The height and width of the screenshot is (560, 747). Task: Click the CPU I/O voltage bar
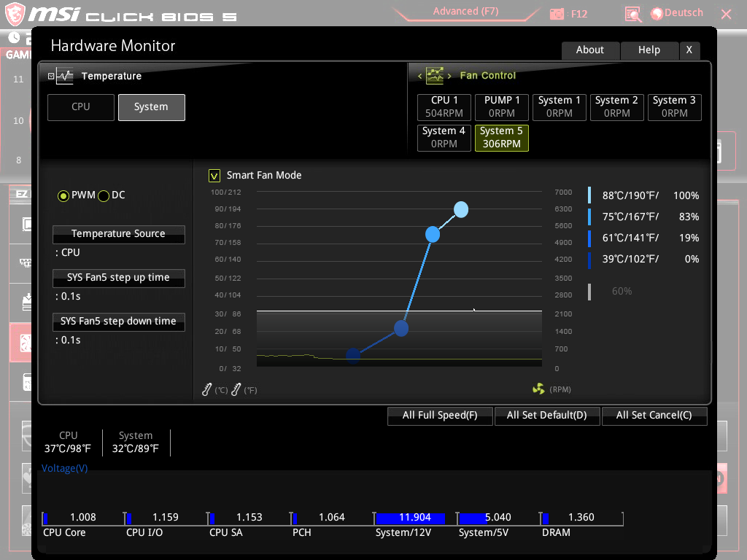click(x=166, y=518)
